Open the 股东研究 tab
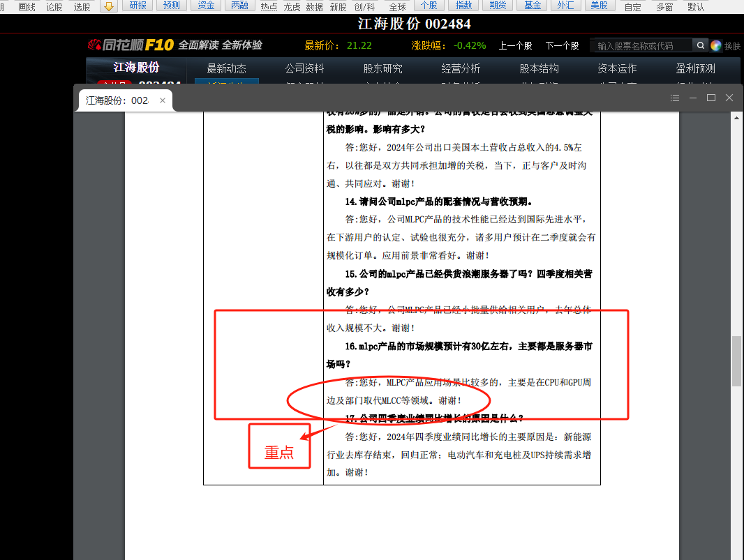744x560 pixels. click(383, 69)
